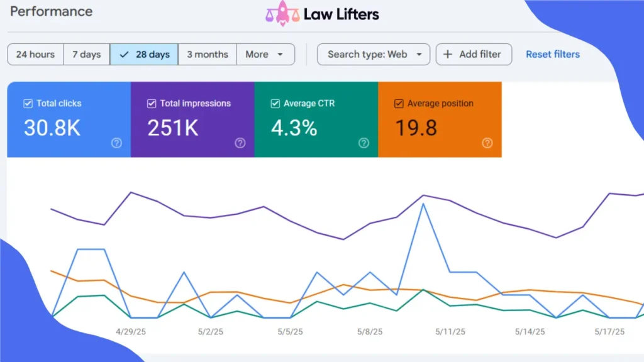644x362 pixels.
Task: Click the Total clicks value 30.8K
Action: point(52,128)
